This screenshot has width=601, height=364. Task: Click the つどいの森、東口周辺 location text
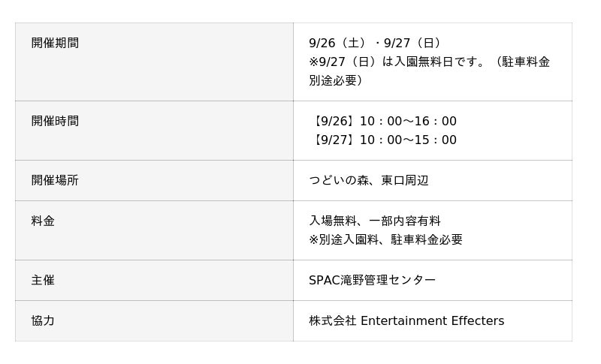tap(369, 180)
